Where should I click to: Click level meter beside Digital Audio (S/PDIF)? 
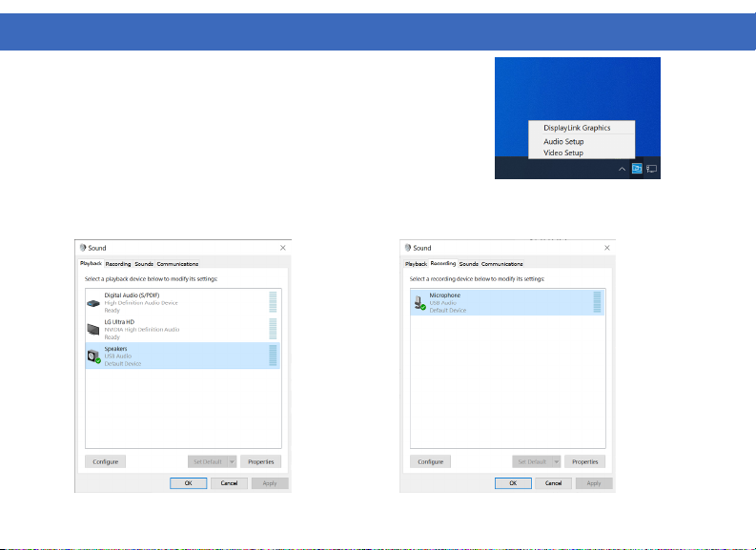(x=273, y=302)
